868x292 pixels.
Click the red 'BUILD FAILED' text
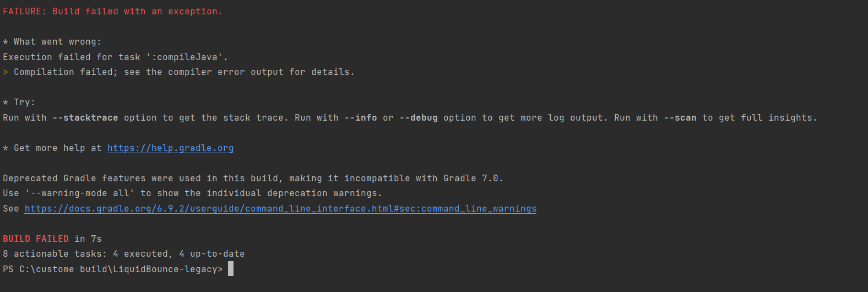pyautogui.click(x=36, y=239)
